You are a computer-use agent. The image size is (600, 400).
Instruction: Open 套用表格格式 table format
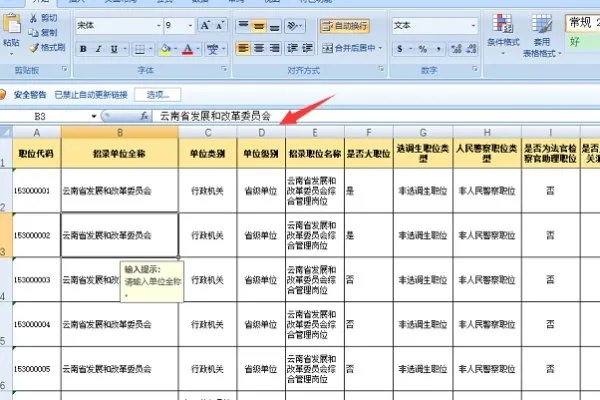tap(542, 35)
